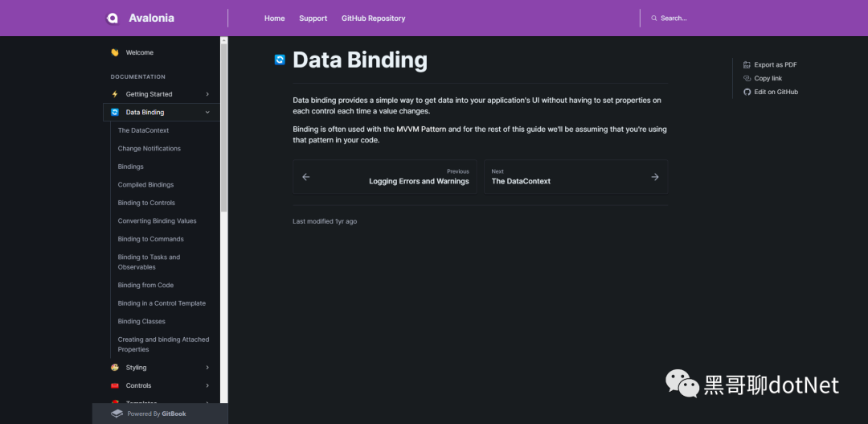Open the Bindings page
The image size is (868, 424).
pyautogui.click(x=131, y=167)
